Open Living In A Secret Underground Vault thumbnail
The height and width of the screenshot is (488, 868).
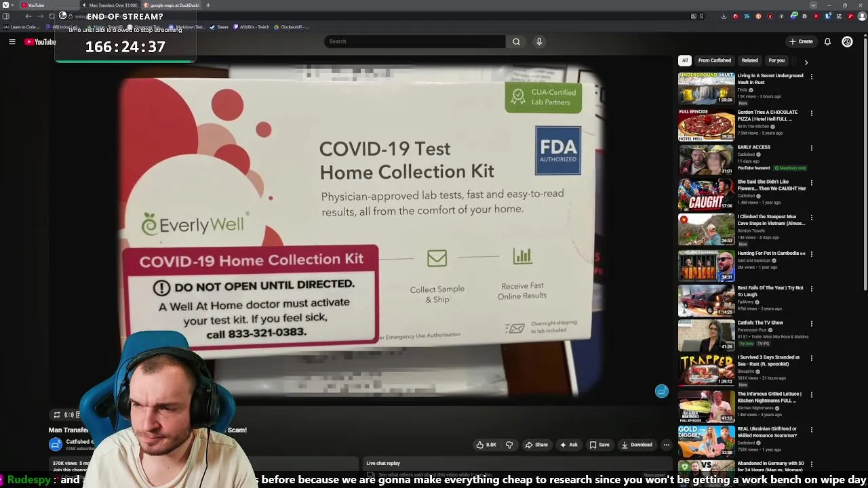tap(706, 87)
